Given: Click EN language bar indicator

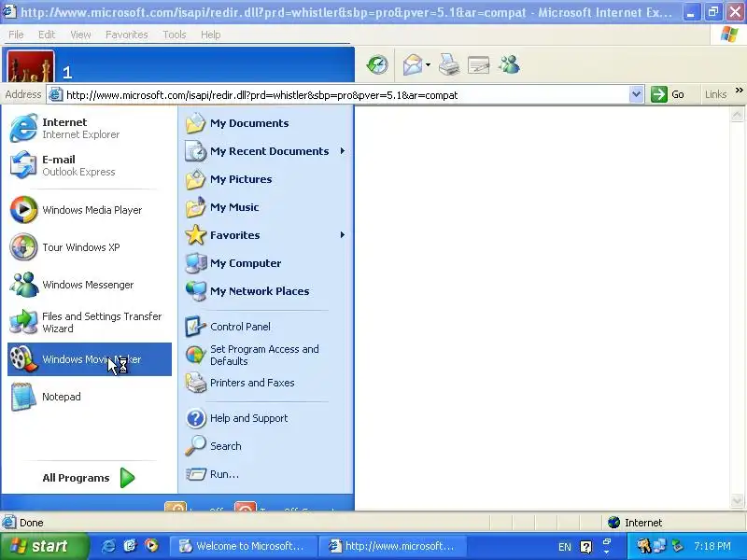Looking at the screenshot, I should [565, 547].
